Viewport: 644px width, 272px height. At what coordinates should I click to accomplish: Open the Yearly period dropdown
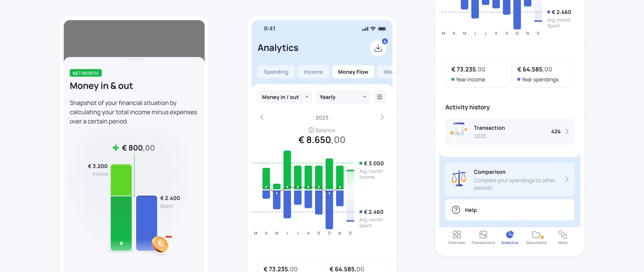[342, 97]
